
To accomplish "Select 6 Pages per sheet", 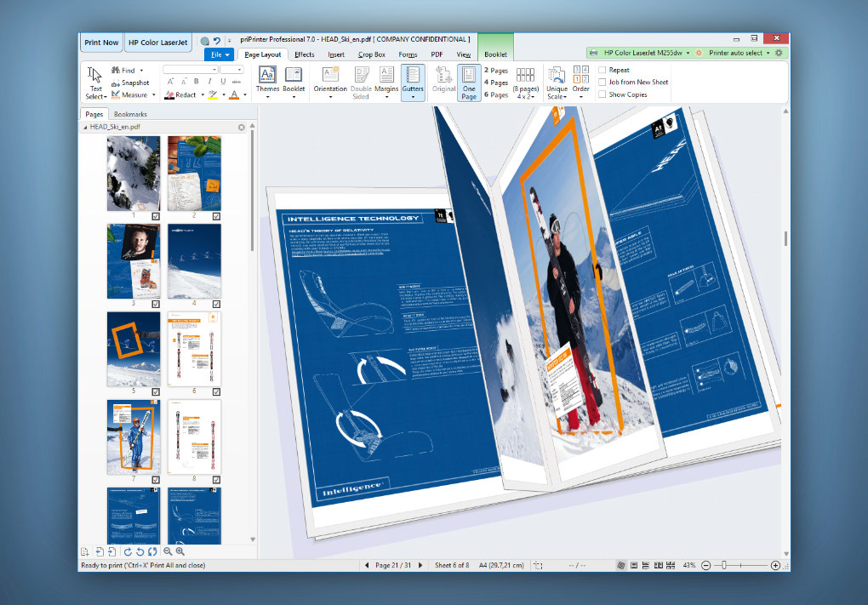I will (x=496, y=94).
